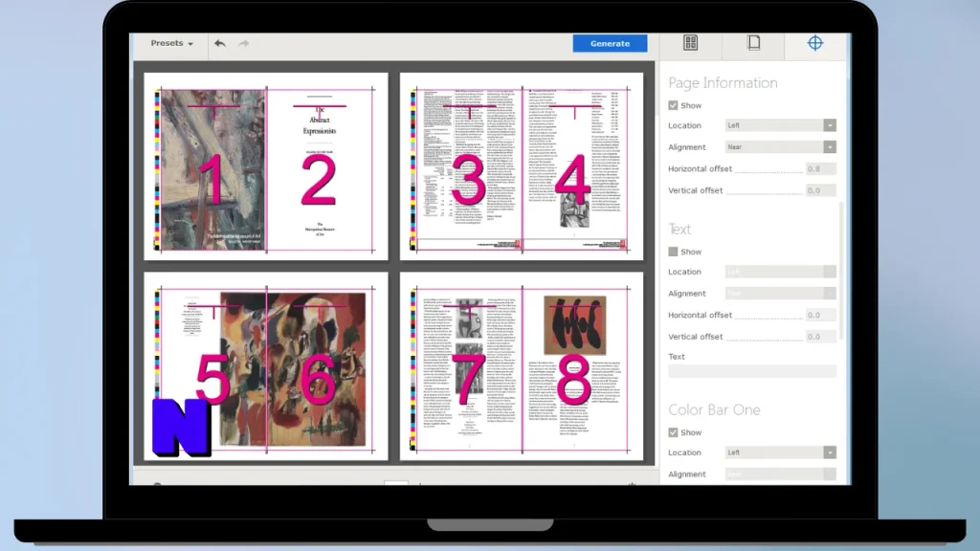Click Text section Horizontal offset value field

pyautogui.click(x=820, y=315)
